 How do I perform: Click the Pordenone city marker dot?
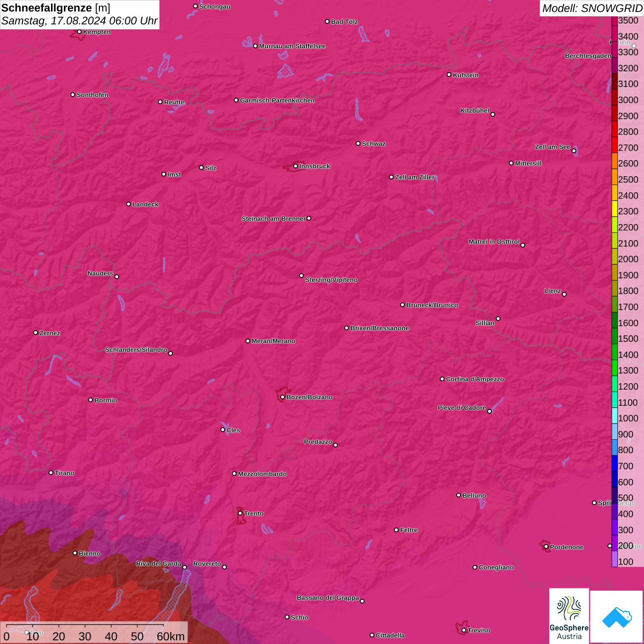coord(546,547)
